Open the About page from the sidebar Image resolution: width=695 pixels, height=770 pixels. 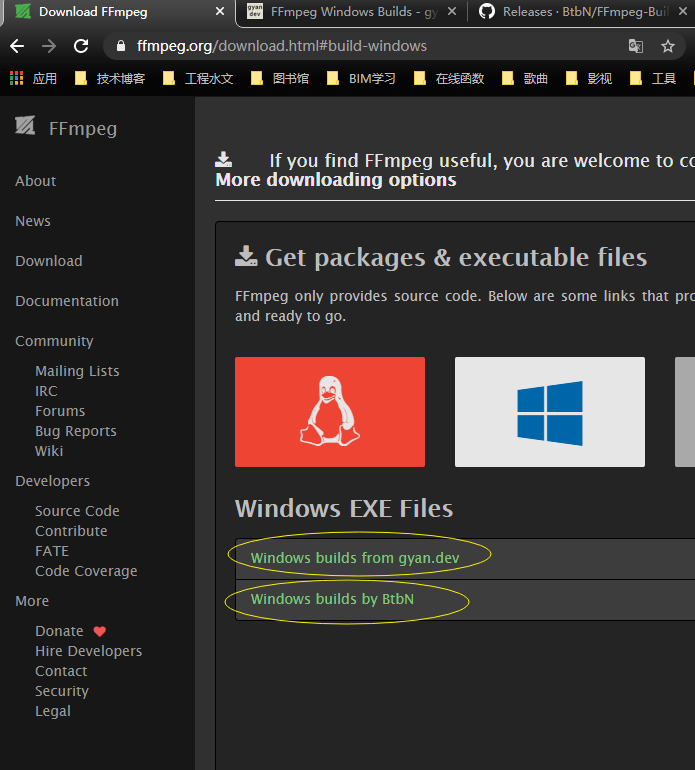click(35, 181)
